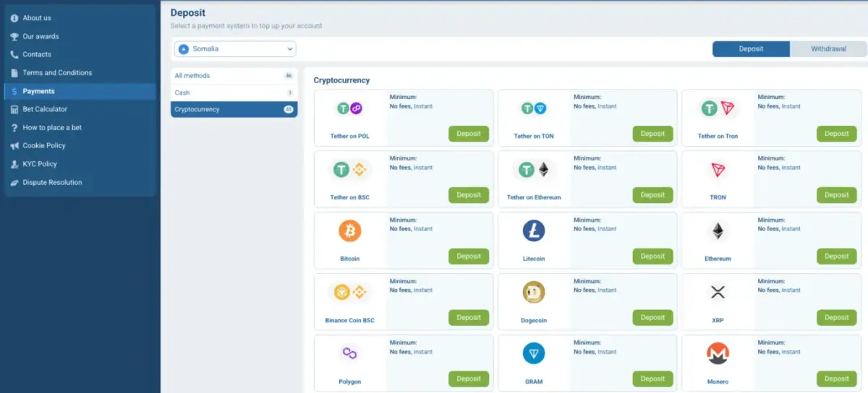Click the info icon beside About us
868x393 pixels.
14,18
